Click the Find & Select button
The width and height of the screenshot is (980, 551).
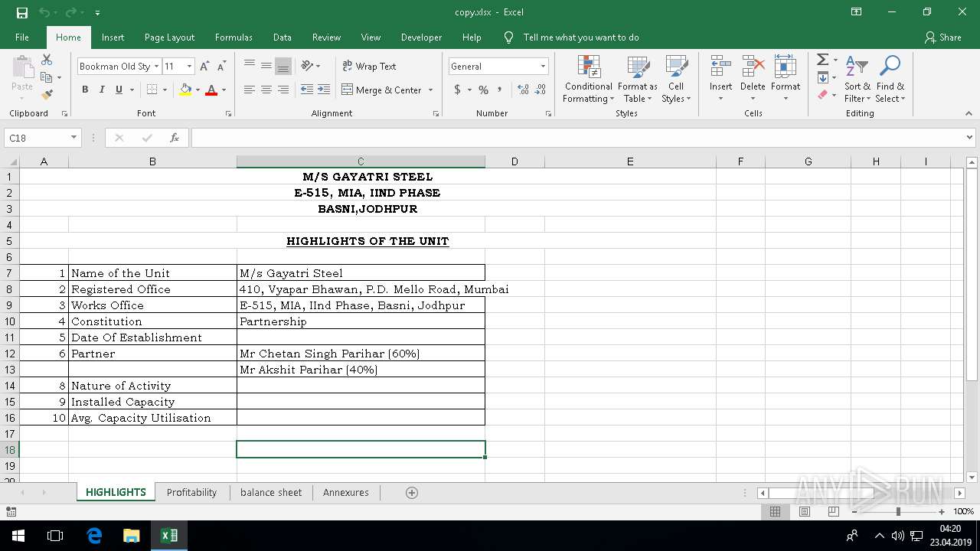coord(890,79)
